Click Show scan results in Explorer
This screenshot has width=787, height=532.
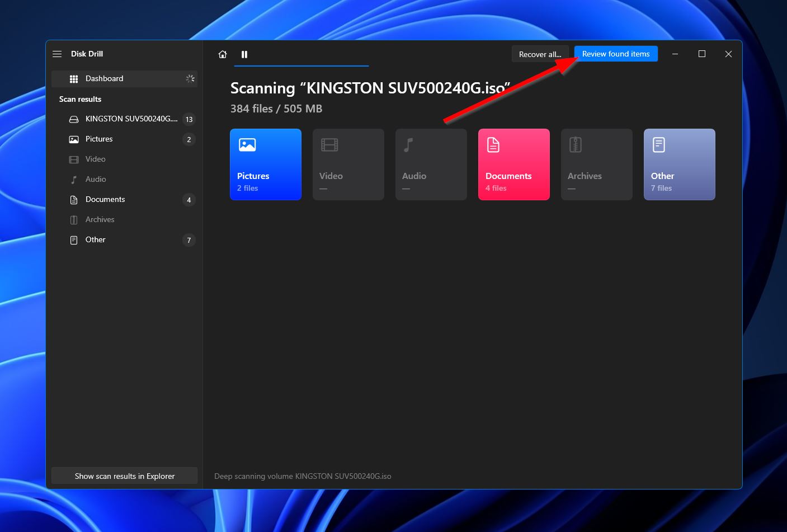click(124, 476)
